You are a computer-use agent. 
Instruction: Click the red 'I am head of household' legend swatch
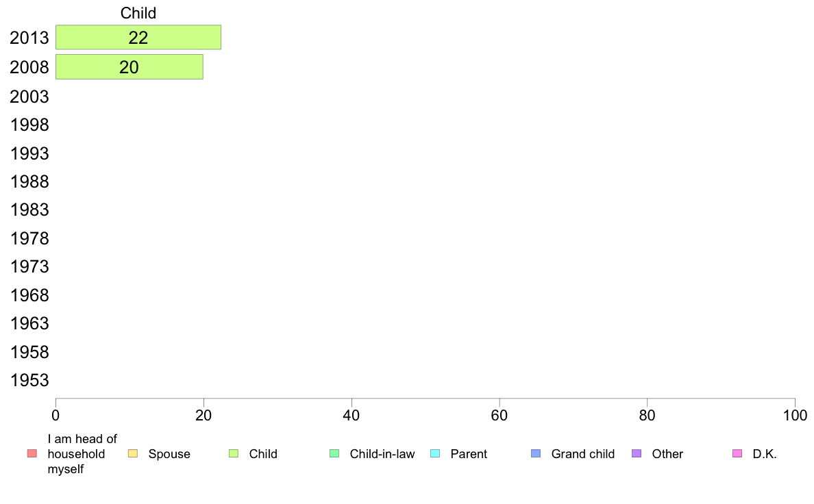[32, 453]
